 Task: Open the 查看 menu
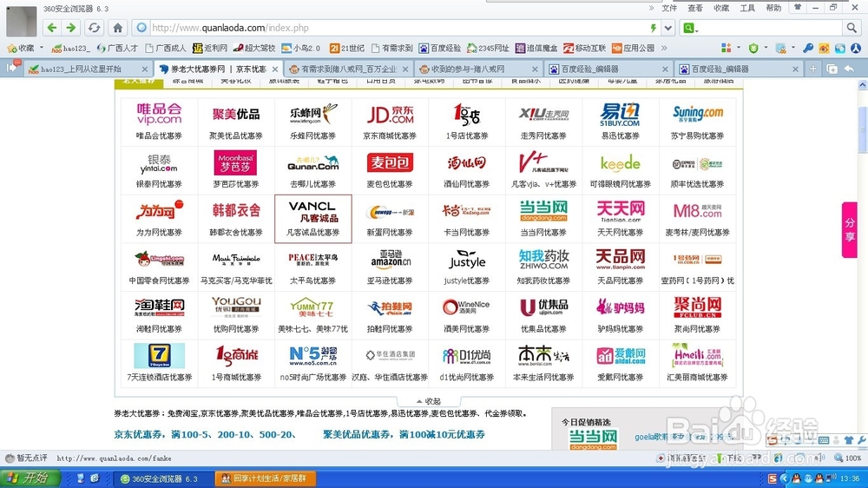pyautogui.click(x=695, y=8)
